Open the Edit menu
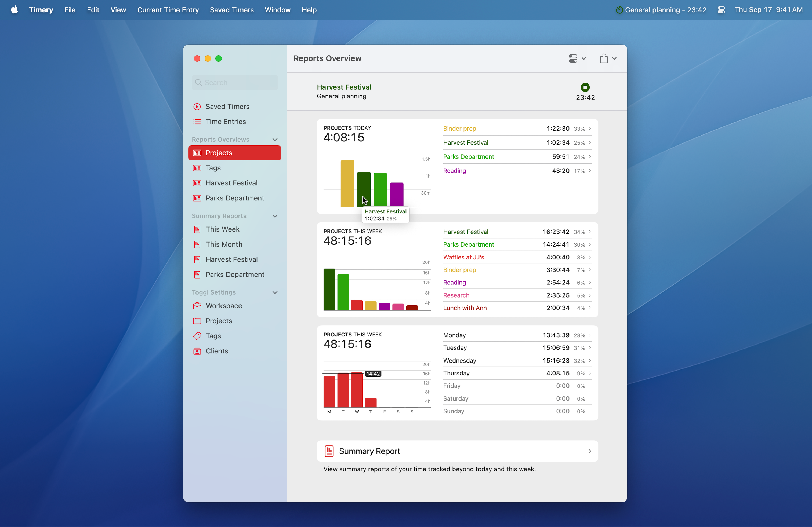812x527 pixels. click(93, 10)
